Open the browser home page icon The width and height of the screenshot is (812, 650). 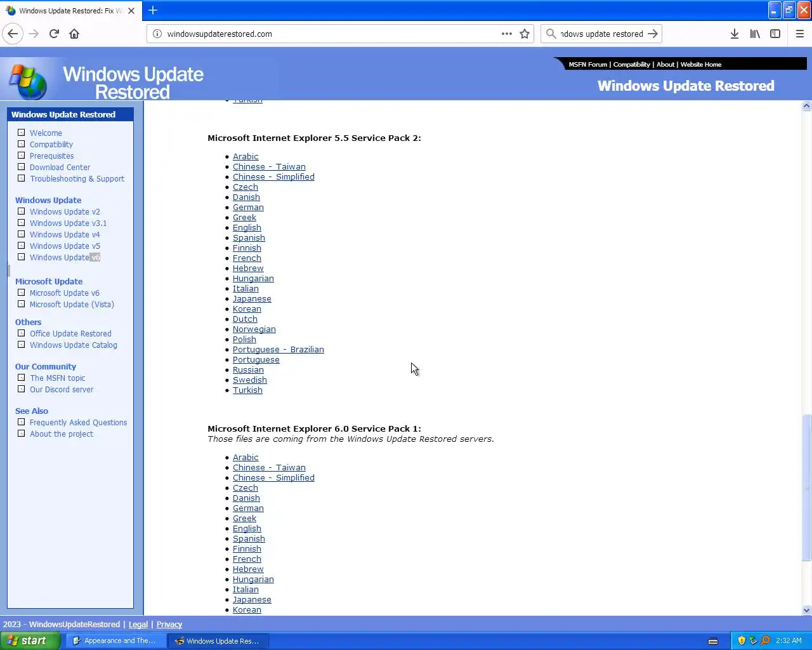74,34
